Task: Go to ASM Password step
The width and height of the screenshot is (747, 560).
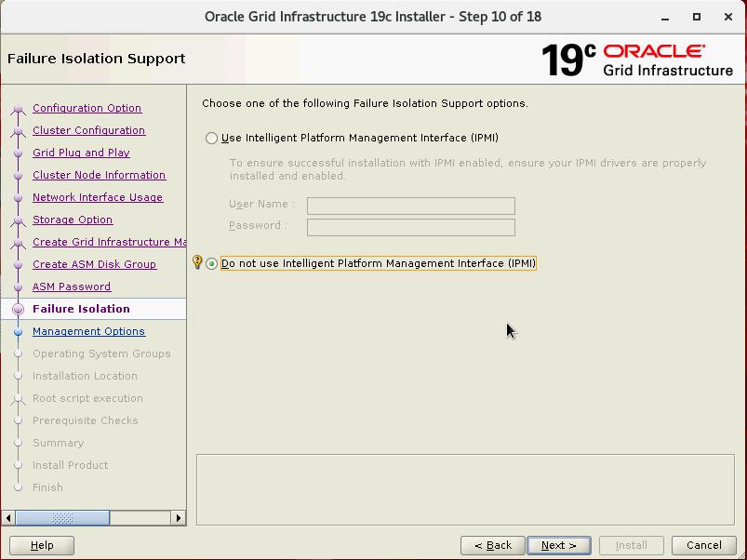Action: click(72, 287)
